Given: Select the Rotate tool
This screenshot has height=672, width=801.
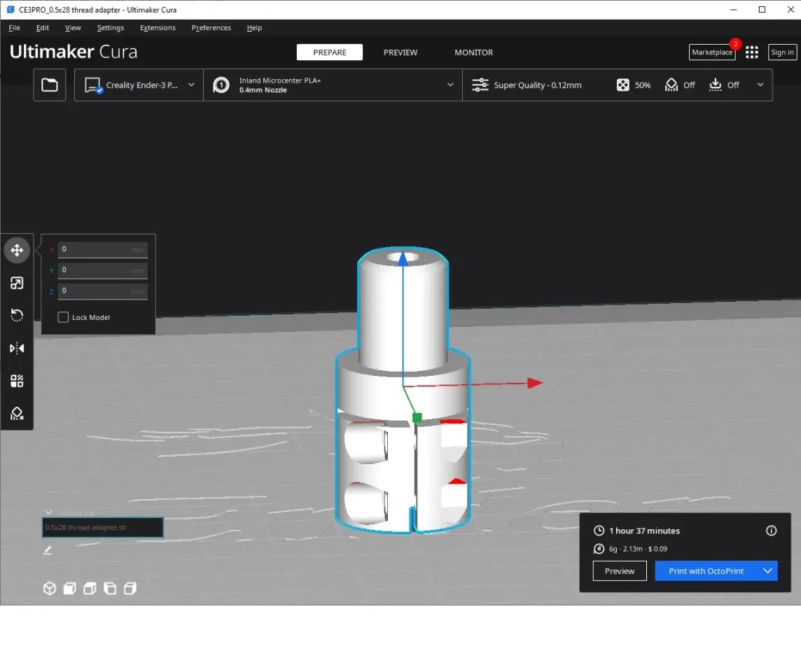Looking at the screenshot, I should pos(17,316).
